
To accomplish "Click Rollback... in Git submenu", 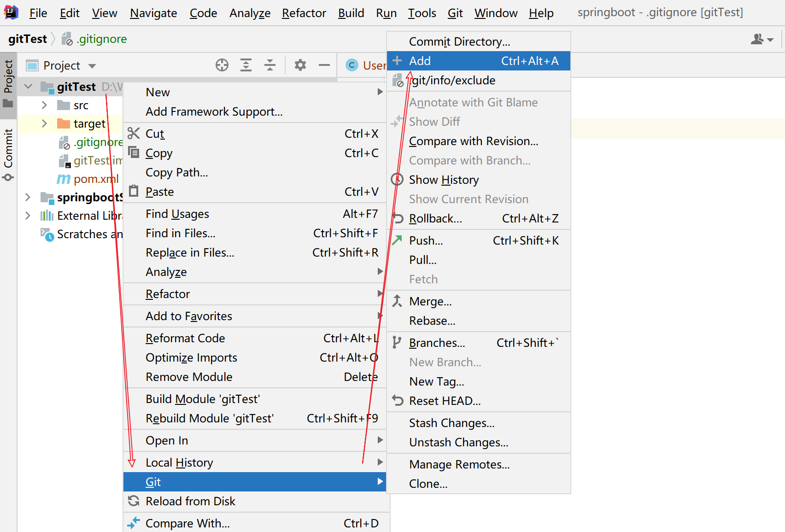I will (x=435, y=218).
